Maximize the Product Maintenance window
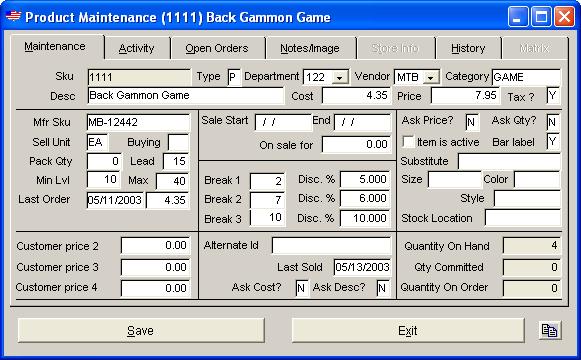The image size is (581, 360). point(541,17)
